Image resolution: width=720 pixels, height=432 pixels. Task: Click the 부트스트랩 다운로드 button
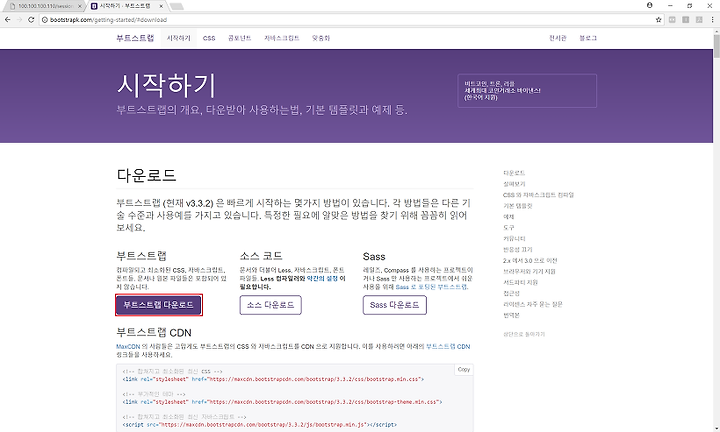(158, 305)
